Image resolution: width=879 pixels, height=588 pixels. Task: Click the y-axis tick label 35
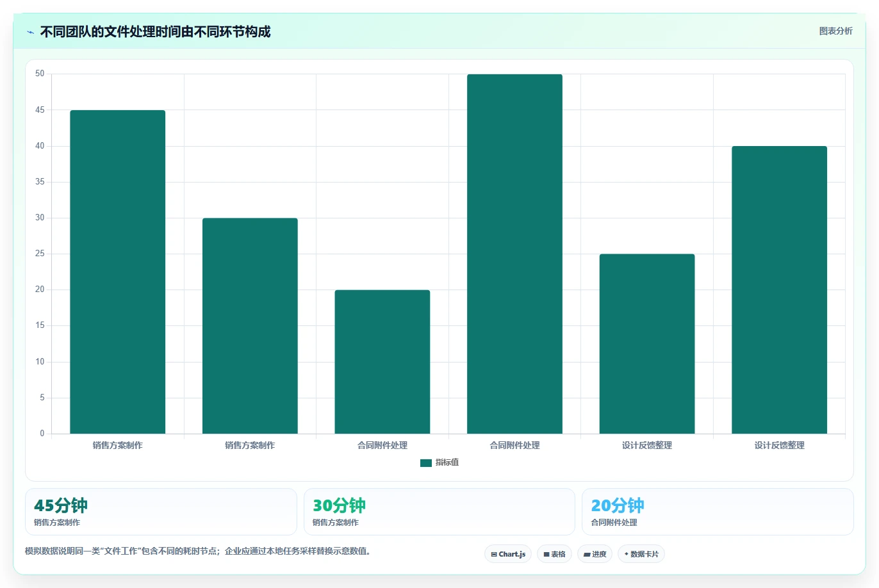click(40, 182)
